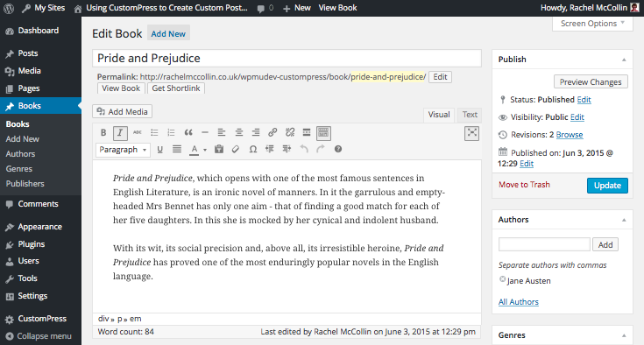Screen dimensions: 644x345
Task: Clear formatting with the eraser icon
Action: click(x=236, y=150)
